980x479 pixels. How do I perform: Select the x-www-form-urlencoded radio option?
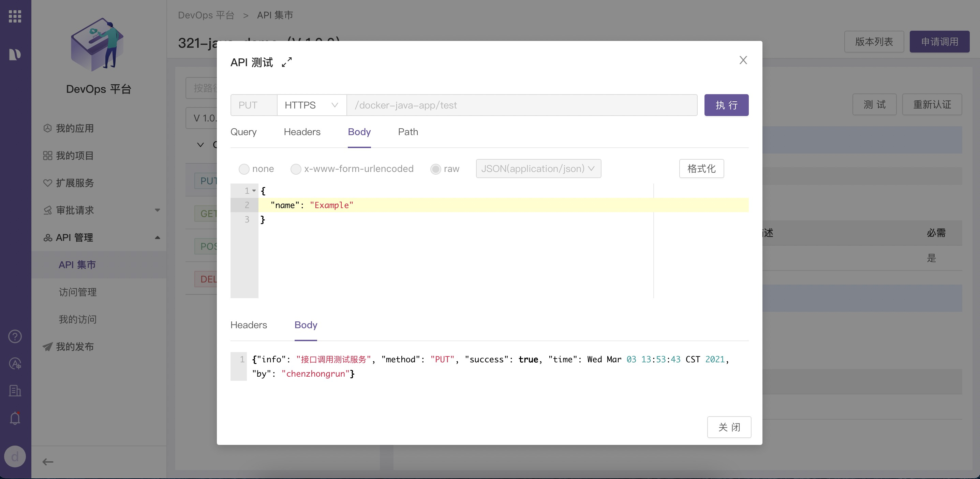[296, 169]
